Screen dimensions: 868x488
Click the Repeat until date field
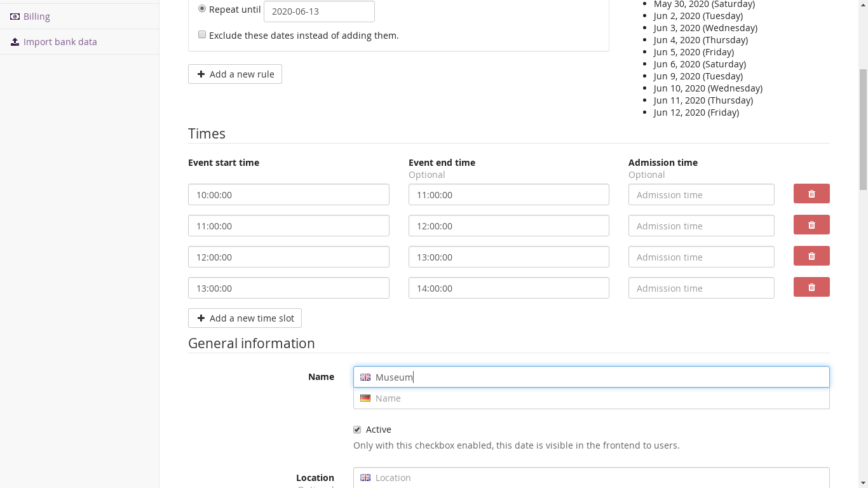pos(318,11)
